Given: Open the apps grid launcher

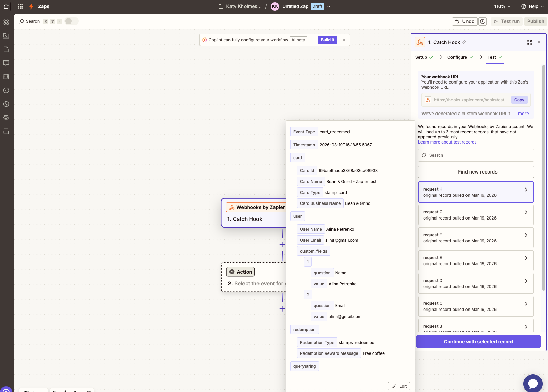Looking at the screenshot, I should pos(20,6).
